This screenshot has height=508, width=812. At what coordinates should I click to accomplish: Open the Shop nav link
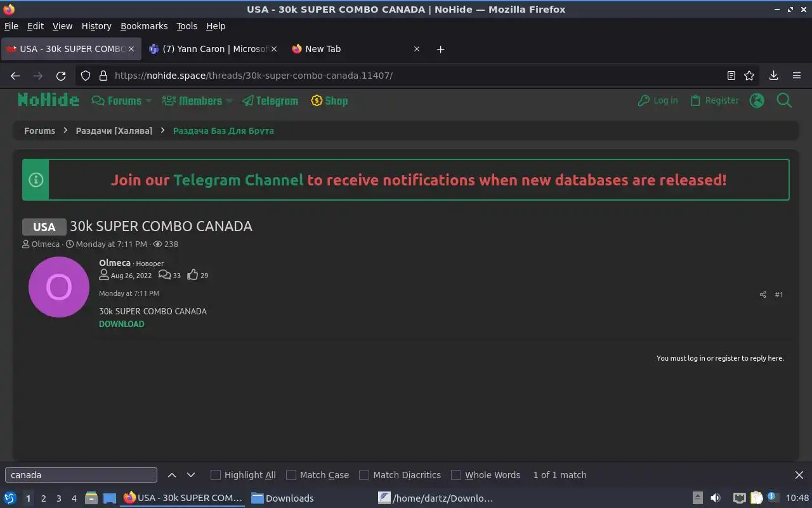[x=329, y=100]
